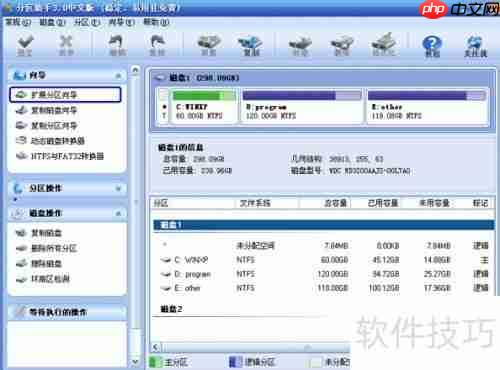Viewport: 500px width, 370px height.
Task: Click the E: other usage bar
Action: (427, 96)
